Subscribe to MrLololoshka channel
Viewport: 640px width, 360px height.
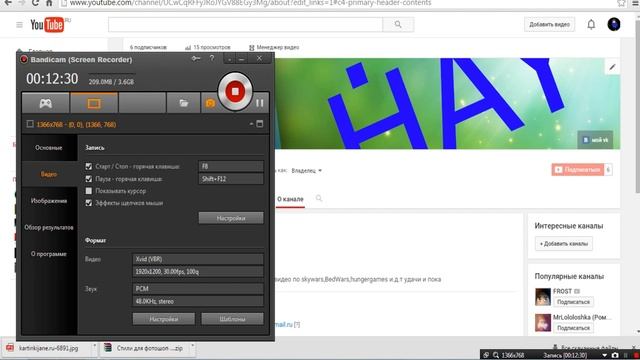click(573, 328)
